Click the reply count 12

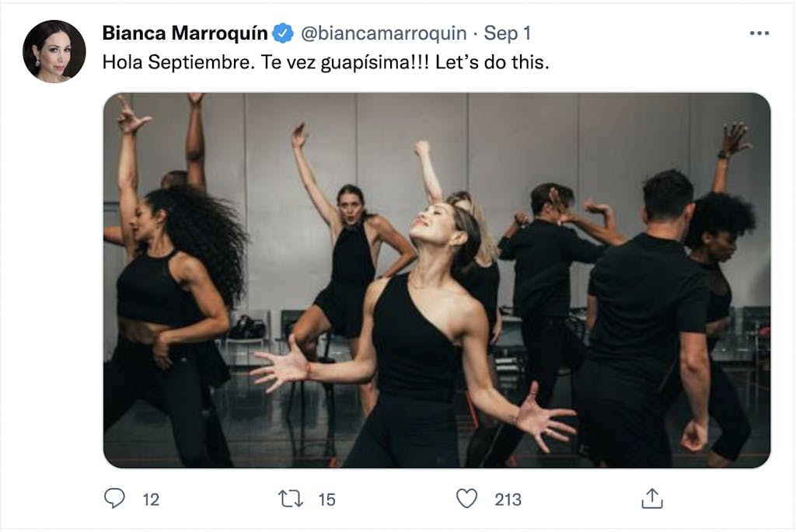click(151, 499)
